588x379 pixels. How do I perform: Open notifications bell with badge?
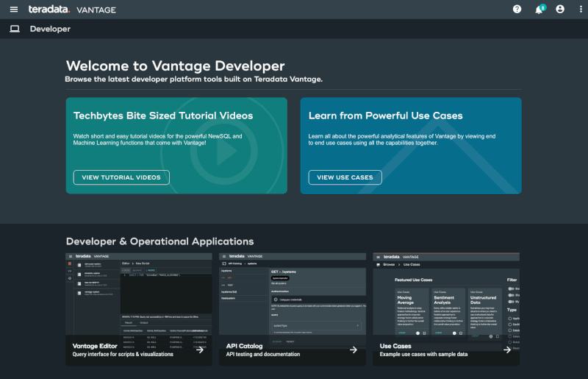(x=539, y=10)
